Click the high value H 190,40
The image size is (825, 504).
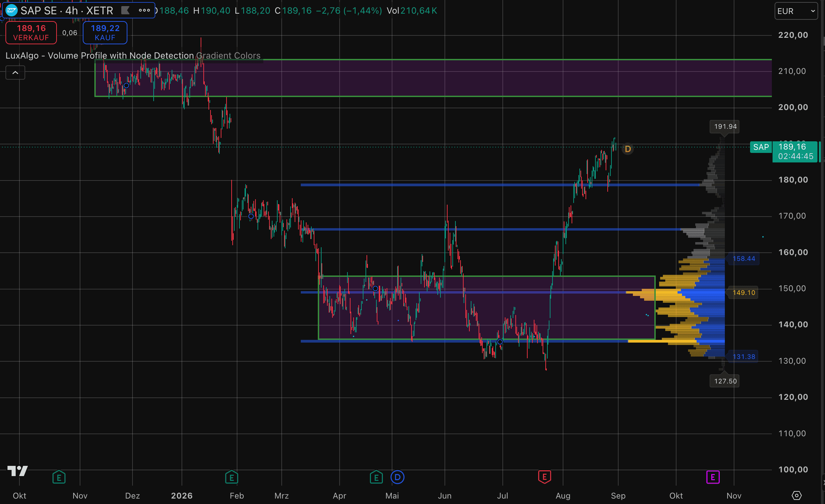(212, 11)
